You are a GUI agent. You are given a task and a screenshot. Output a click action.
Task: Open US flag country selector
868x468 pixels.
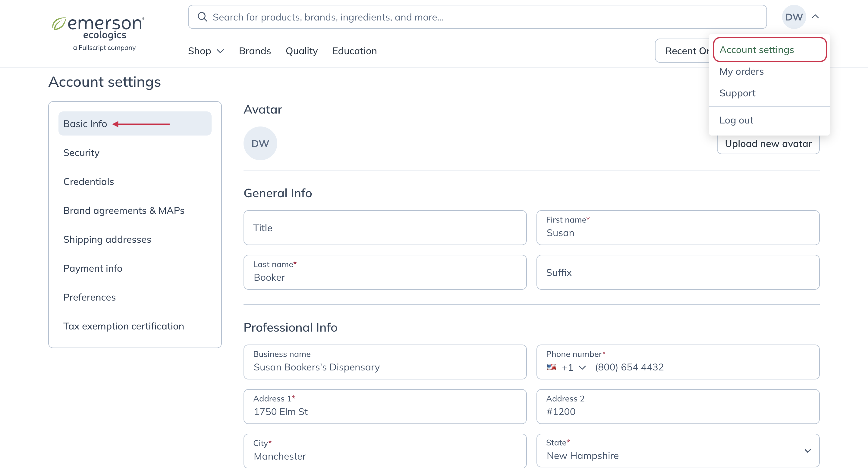(x=551, y=367)
